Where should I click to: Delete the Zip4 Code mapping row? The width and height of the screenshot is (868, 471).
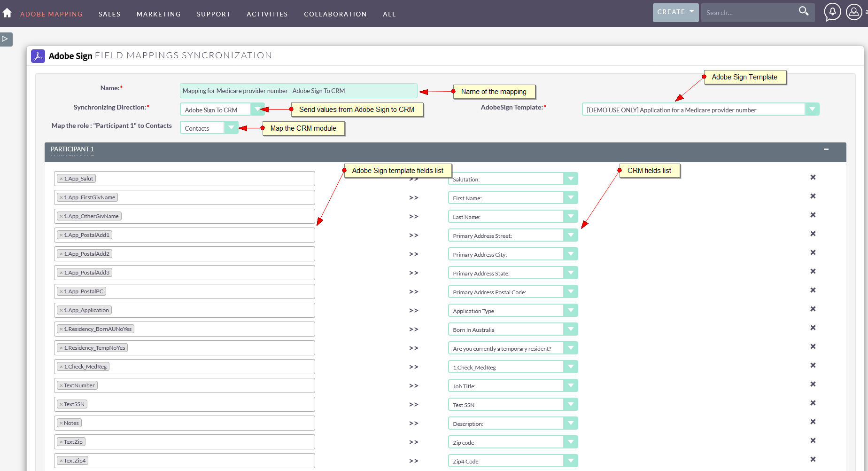point(813,459)
